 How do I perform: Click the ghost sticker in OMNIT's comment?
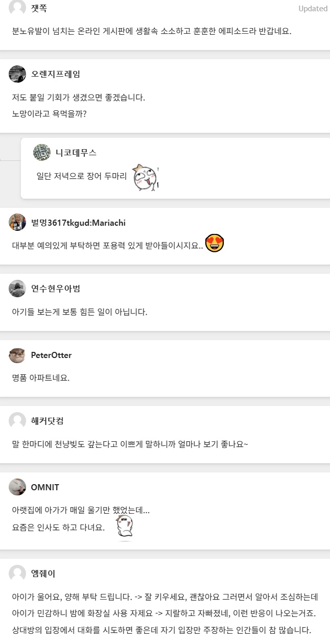pyautogui.click(x=124, y=528)
